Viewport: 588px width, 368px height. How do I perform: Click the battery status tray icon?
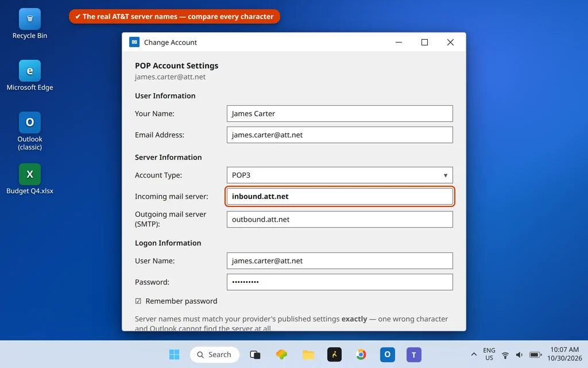[x=535, y=355]
